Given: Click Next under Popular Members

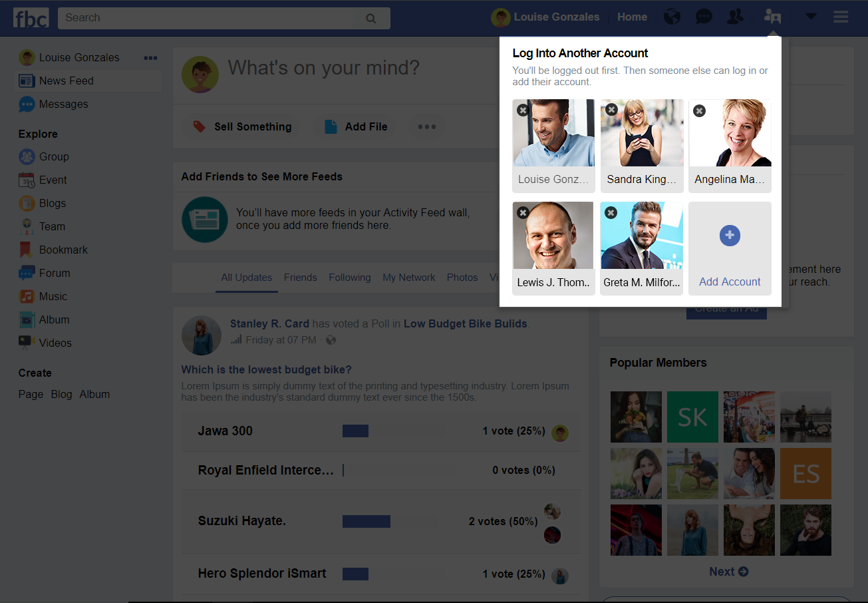Looking at the screenshot, I should (x=728, y=572).
